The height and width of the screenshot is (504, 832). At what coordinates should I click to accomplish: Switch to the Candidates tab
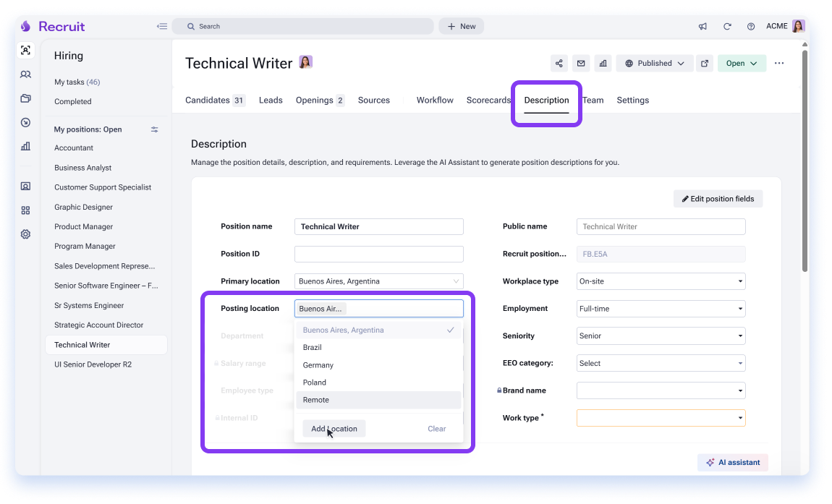click(x=215, y=101)
